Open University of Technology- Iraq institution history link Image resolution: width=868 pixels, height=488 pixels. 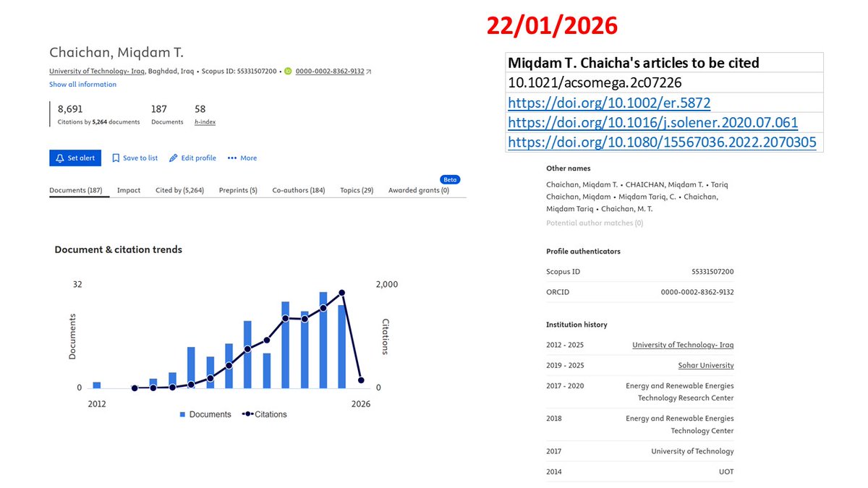pos(683,345)
